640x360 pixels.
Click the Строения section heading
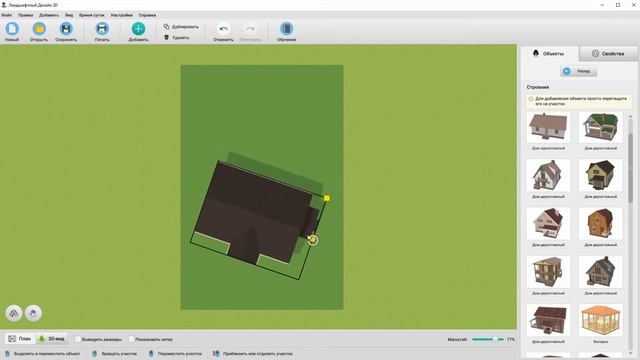pos(538,87)
